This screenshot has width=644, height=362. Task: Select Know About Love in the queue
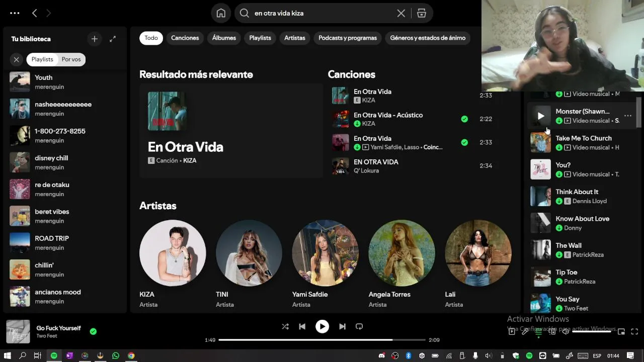(582, 223)
